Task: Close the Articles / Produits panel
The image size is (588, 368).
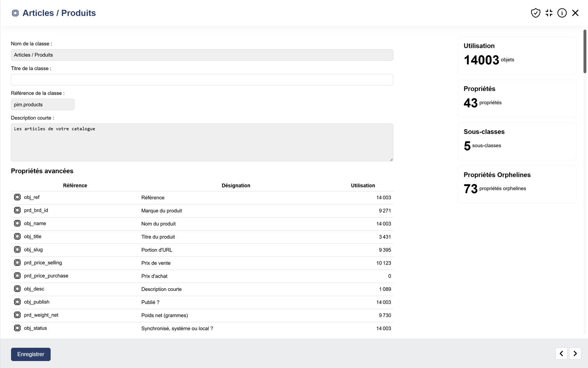Action: (x=575, y=13)
